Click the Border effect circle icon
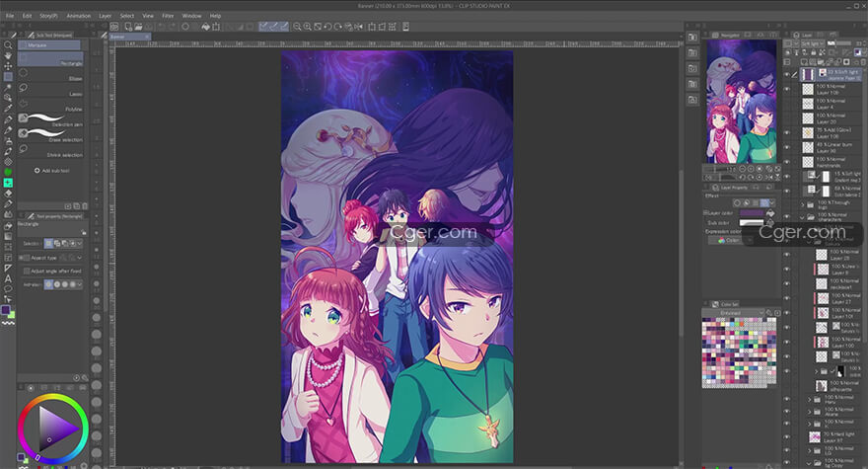 pos(737,202)
